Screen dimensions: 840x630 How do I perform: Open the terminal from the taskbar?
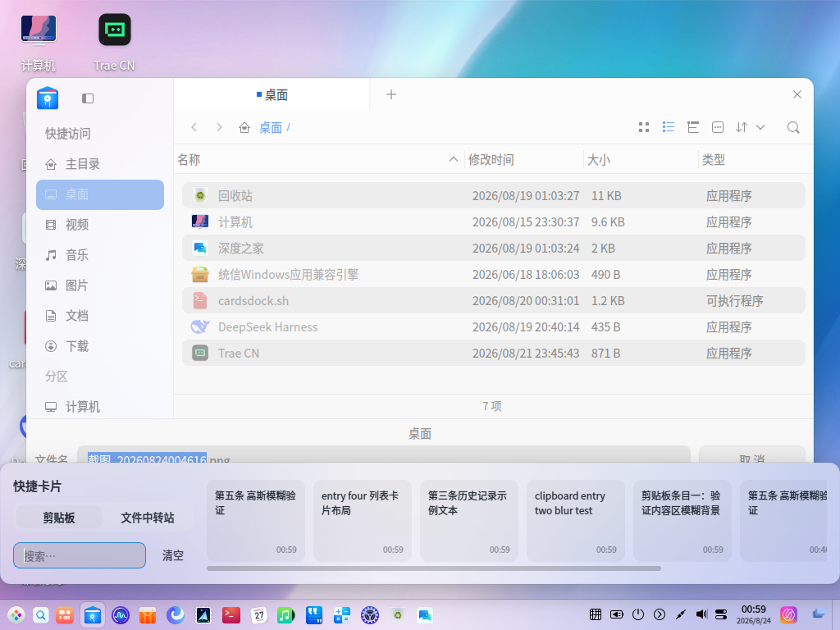(231, 615)
